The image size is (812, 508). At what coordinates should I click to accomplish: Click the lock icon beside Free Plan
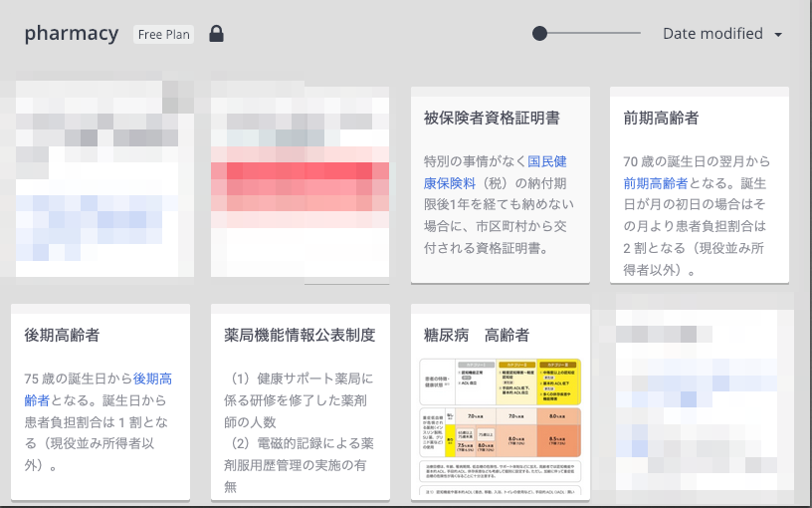tap(216, 34)
